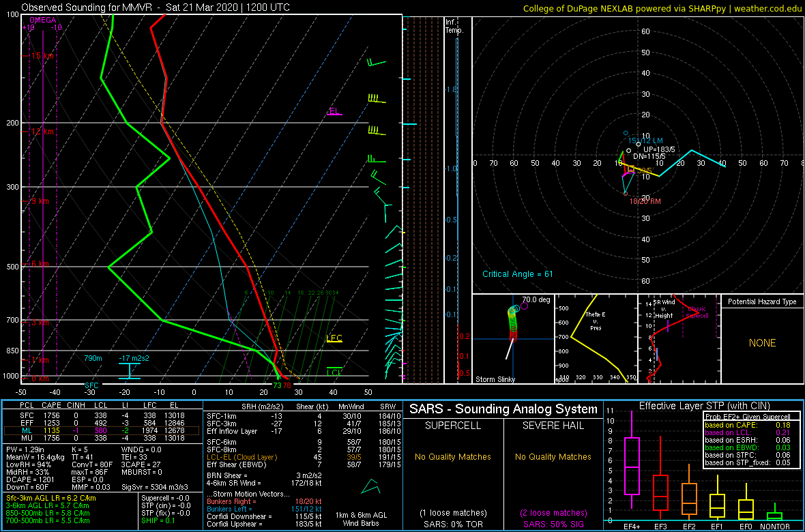Click the magenta "OMEGA" label
805x532 pixels.
(42, 20)
